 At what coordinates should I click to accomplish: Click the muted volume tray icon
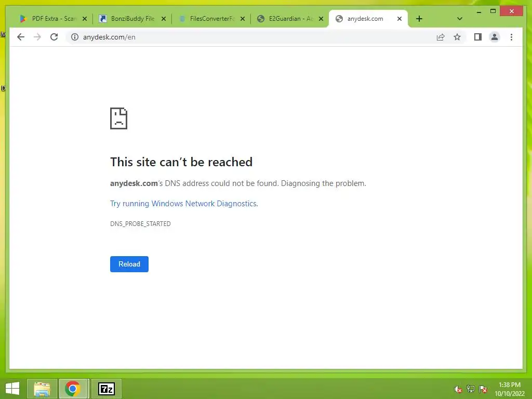(458, 389)
